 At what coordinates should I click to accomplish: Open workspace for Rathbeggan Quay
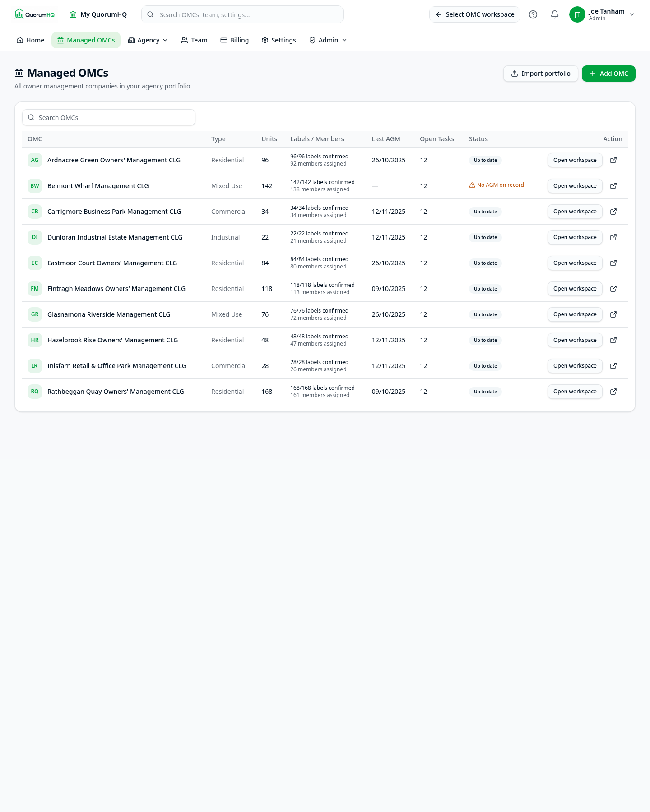[575, 392]
